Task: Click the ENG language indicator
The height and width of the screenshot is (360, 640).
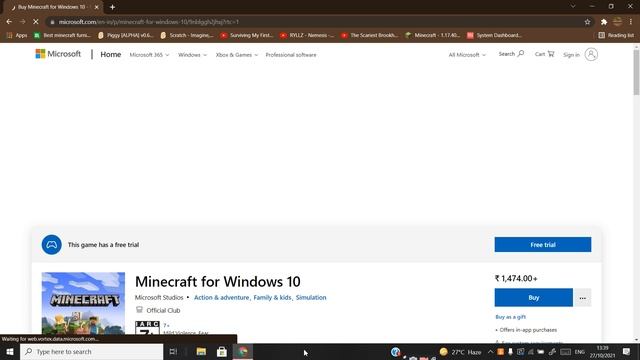Action: [x=579, y=351]
